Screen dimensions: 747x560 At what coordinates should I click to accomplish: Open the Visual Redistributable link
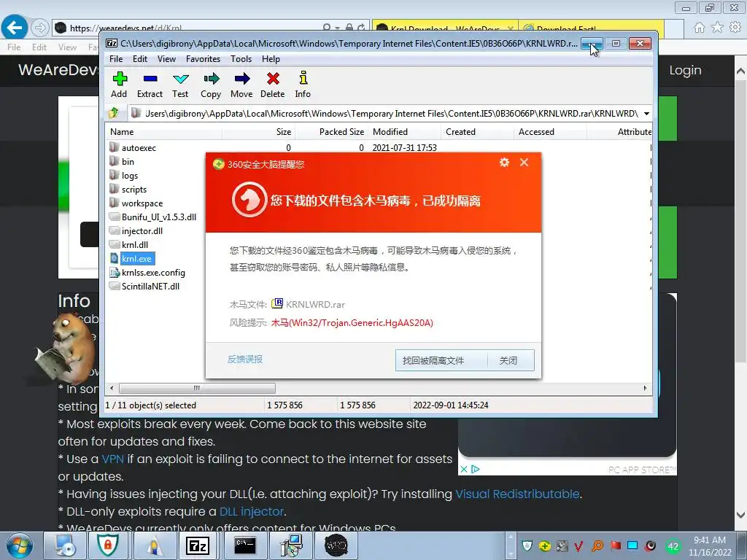point(517,494)
